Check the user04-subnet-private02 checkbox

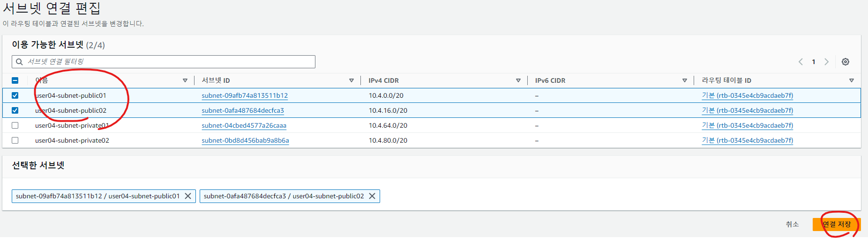[x=15, y=140]
